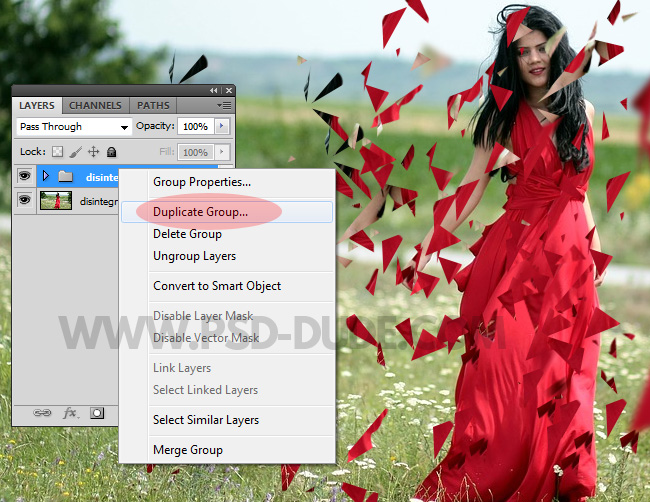
Task: Click the Fill 100% input field
Action: (196, 152)
